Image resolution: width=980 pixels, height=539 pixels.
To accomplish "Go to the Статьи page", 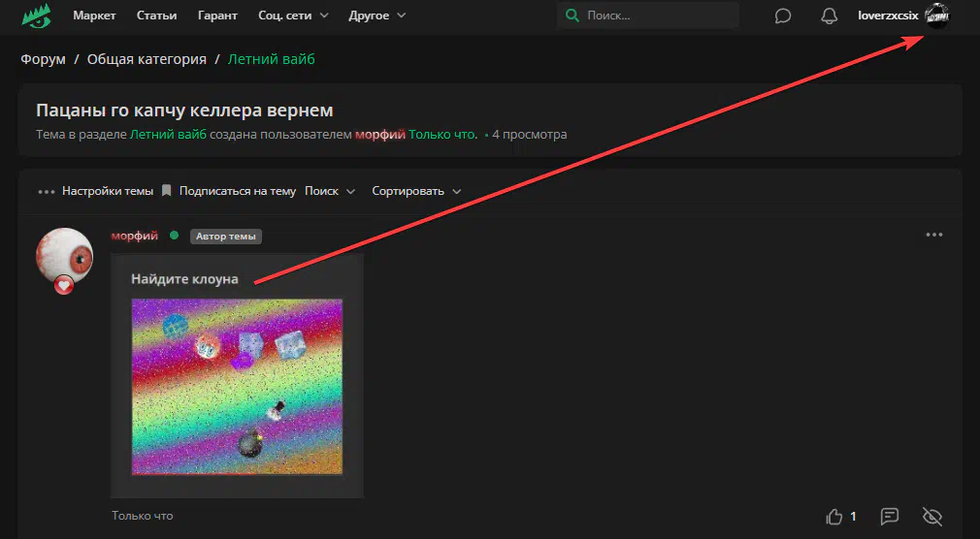I will [x=156, y=16].
